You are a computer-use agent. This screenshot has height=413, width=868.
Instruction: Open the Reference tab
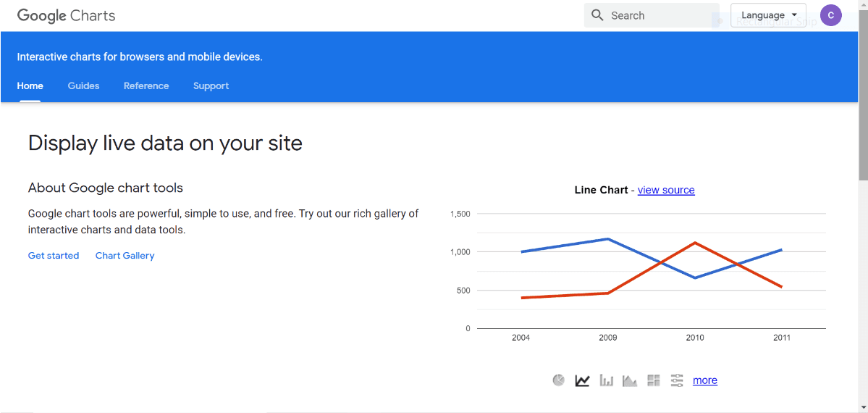[146, 85]
